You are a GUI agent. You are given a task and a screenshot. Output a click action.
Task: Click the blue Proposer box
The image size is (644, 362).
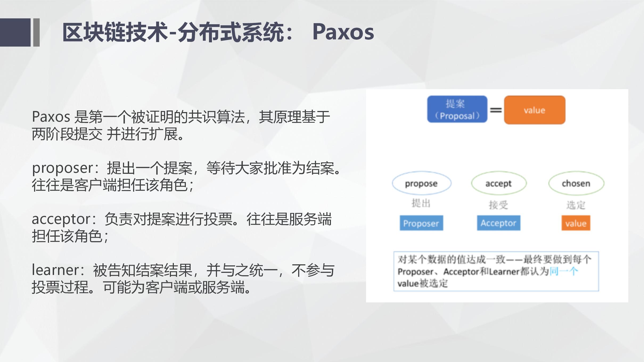pos(421,224)
